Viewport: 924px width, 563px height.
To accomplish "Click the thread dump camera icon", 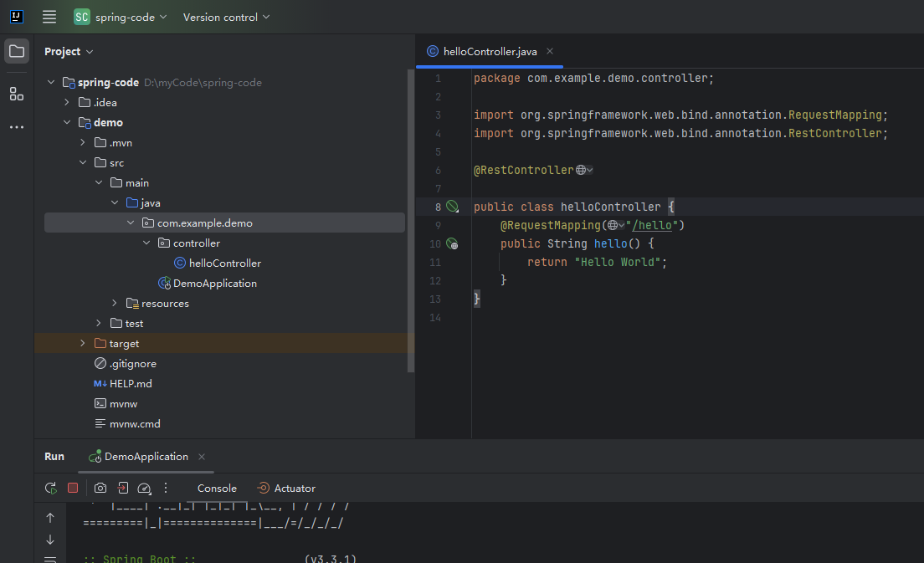I will tap(100, 488).
